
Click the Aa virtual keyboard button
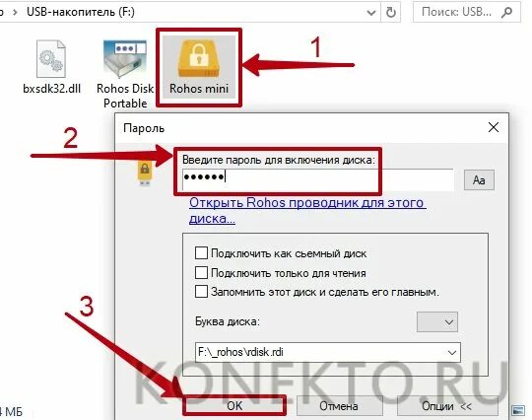(x=479, y=180)
